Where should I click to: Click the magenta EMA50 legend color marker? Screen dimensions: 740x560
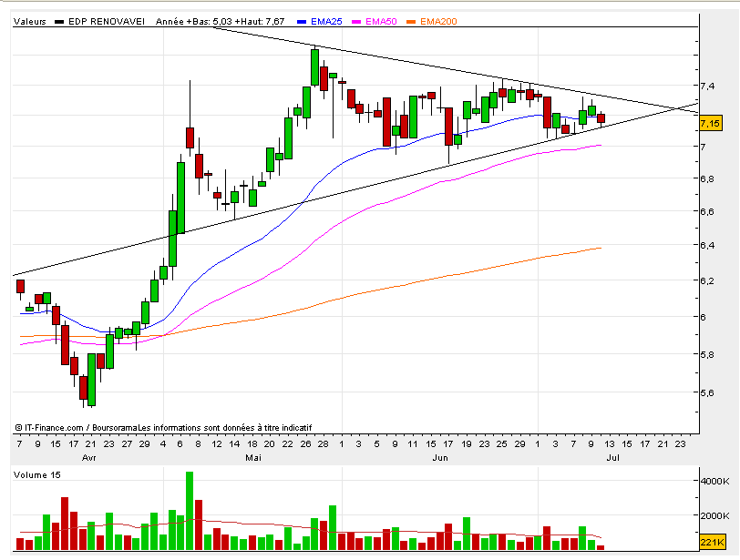(357, 22)
